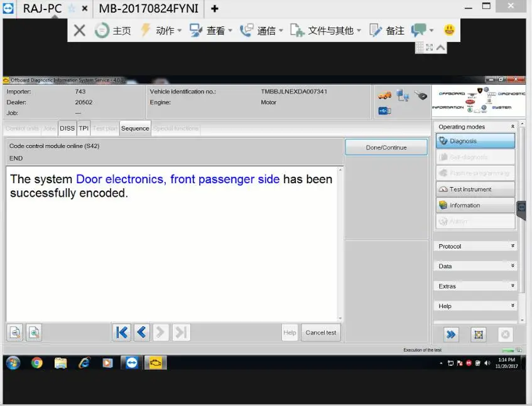Screen dimensions: 532x406
Task: Switch to TeamViewer in the taskbar
Action: [132, 363]
